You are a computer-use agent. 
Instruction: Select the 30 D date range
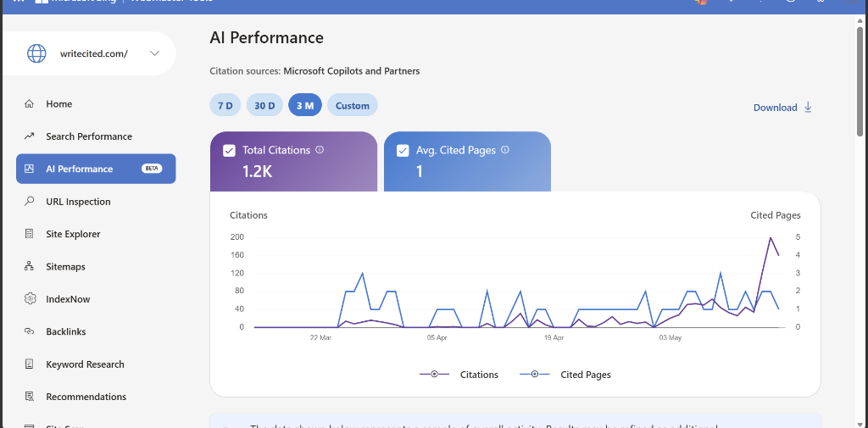264,105
